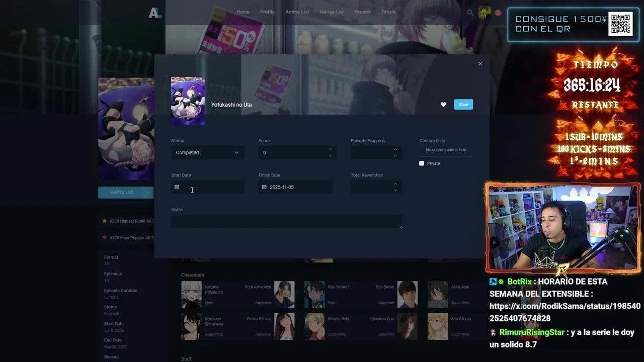
Task: Expand the Add to List dropdown arrow
Action: (148, 193)
